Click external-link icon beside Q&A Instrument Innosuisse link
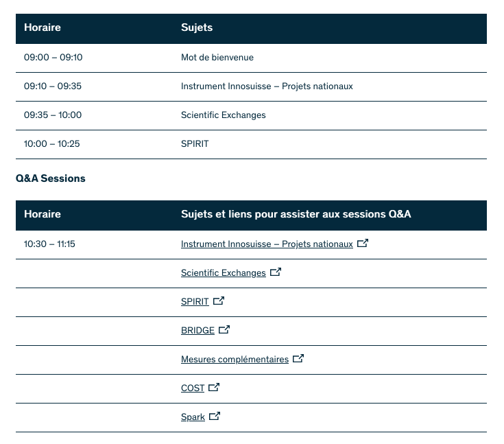 coord(363,243)
